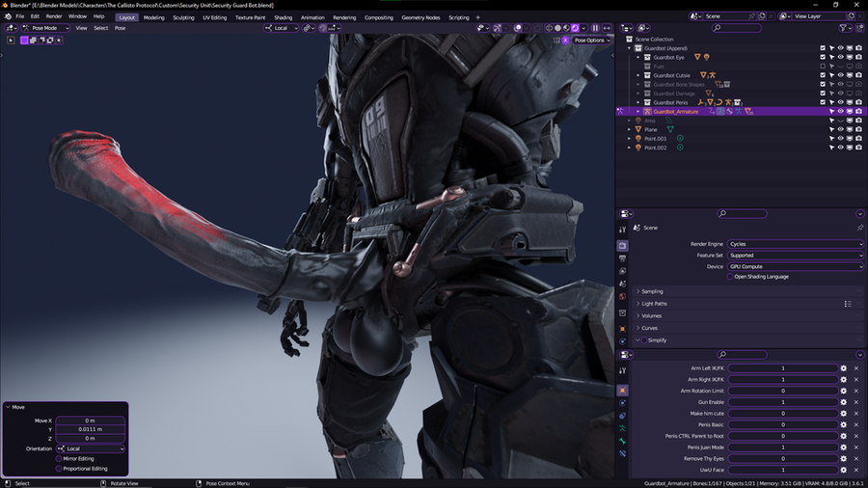Switch viewport shading to wireframe mode
The image size is (868, 488).
549,28
